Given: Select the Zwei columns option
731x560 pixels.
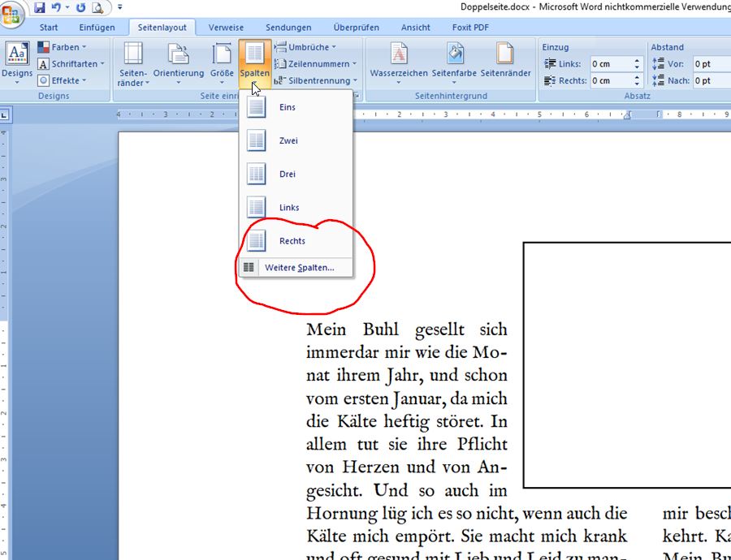Looking at the screenshot, I should pyautogui.click(x=288, y=140).
